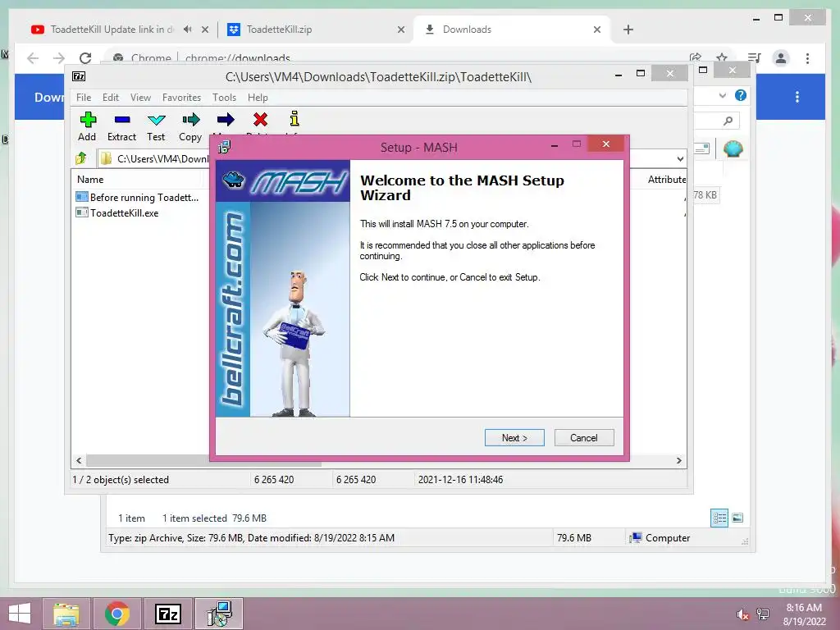Click the red Delete icon in 7-Zip

coord(260,120)
